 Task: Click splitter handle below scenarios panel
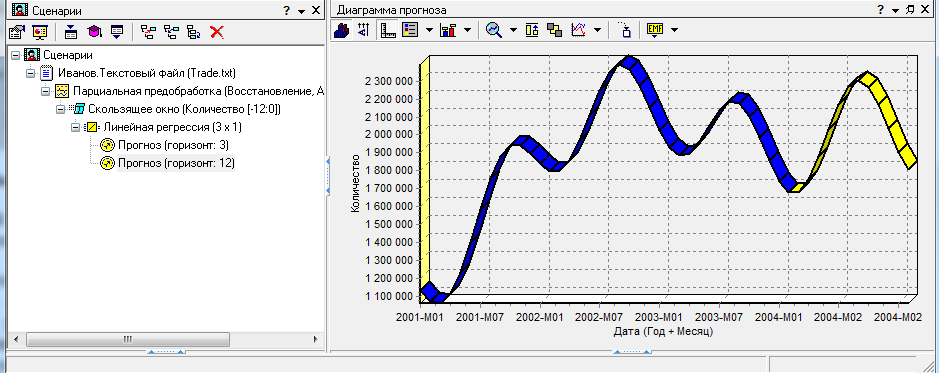166,351
